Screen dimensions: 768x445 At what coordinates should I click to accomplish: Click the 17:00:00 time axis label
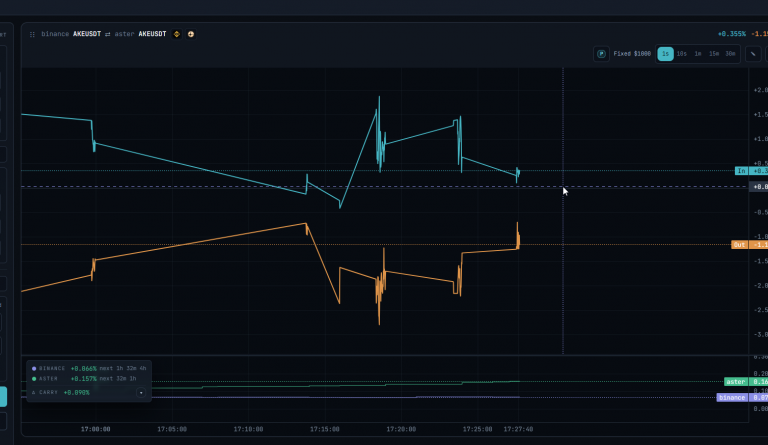coord(96,429)
